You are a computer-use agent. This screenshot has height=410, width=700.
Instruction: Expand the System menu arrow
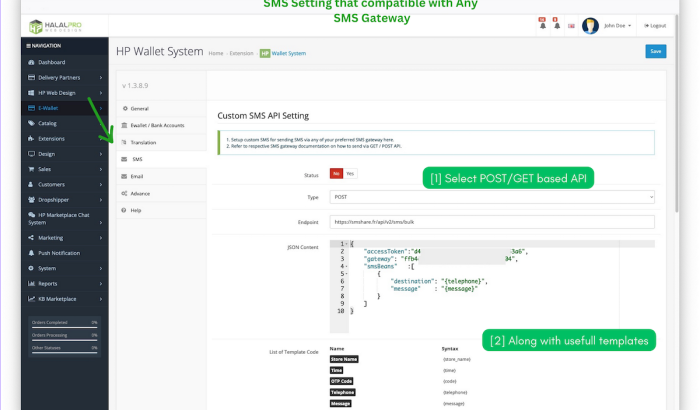coord(100,268)
